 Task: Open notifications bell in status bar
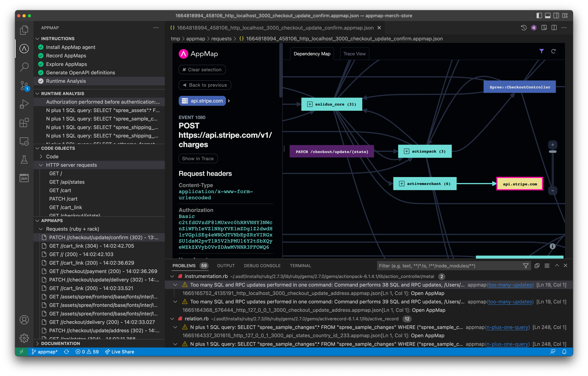[x=565, y=352]
